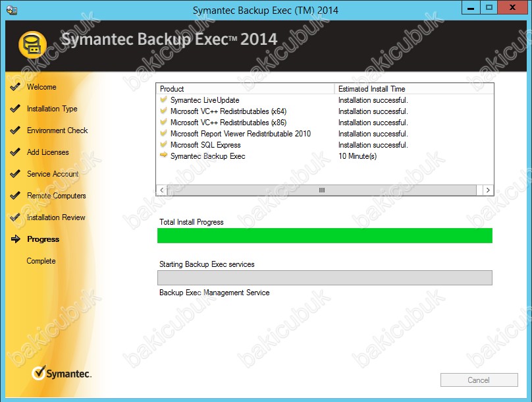Select the Installation Review step
Image resolution: width=532 pixels, height=402 pixels.
pos(56,217)
